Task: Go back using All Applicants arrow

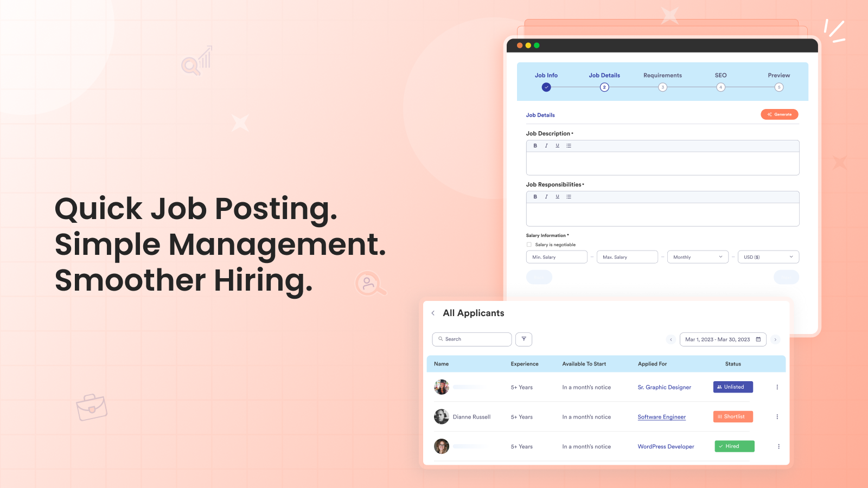Action: pos(433,313)
